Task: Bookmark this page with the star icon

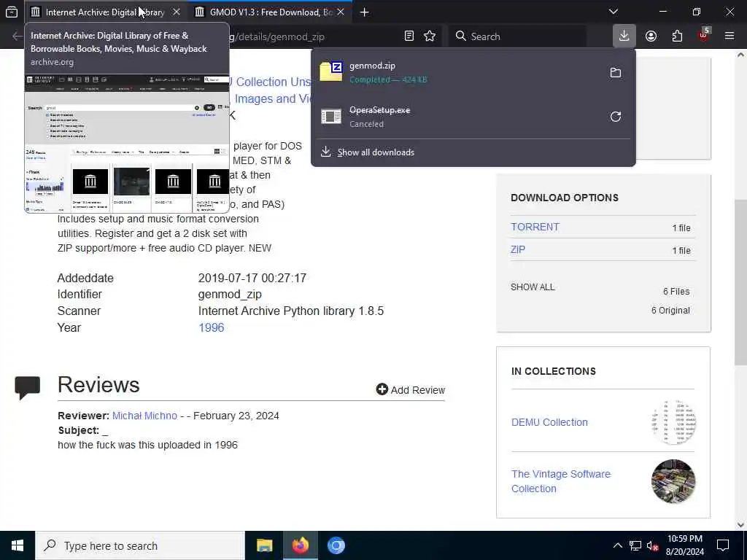Action: [x=430, y=36]
